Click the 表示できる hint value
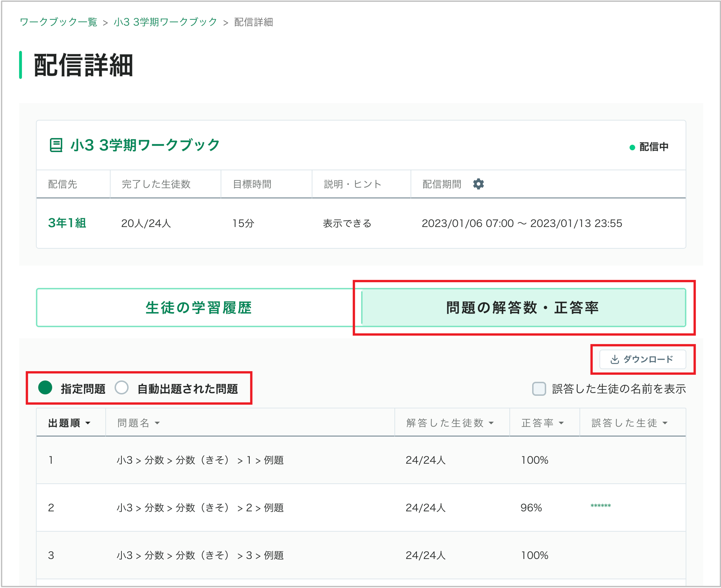Viewport: 721px width, 588px height. click(347, 223)
